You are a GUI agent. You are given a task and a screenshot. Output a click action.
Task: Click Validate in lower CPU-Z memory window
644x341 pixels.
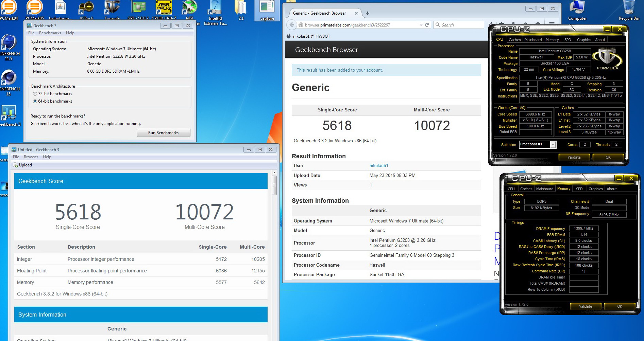click(586, 306)
